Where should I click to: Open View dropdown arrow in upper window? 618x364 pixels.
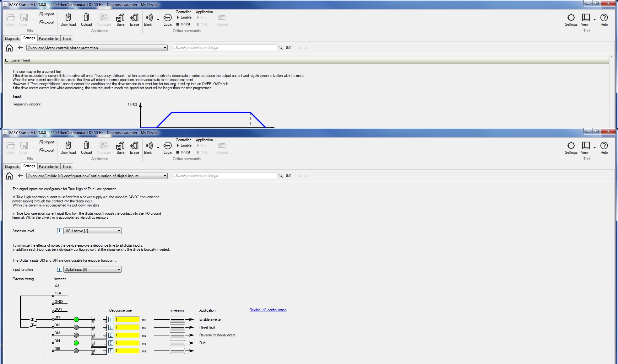pyautogui.click(x=594, y=19)
